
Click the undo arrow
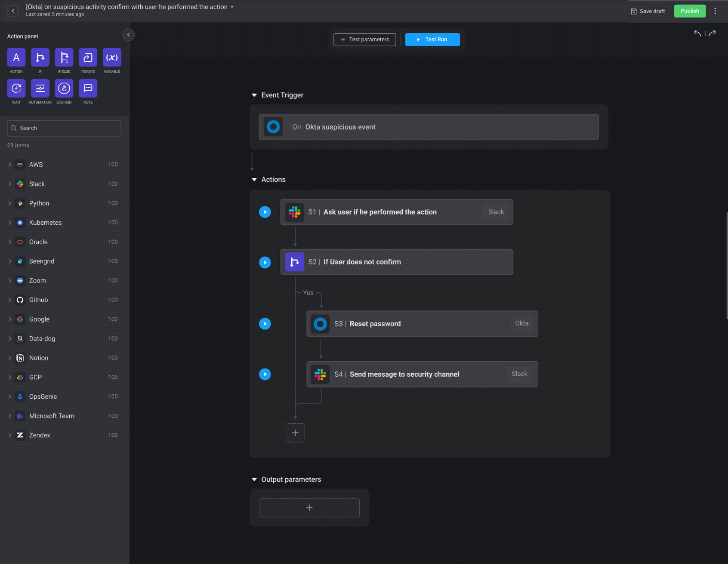tap(697, 33)
